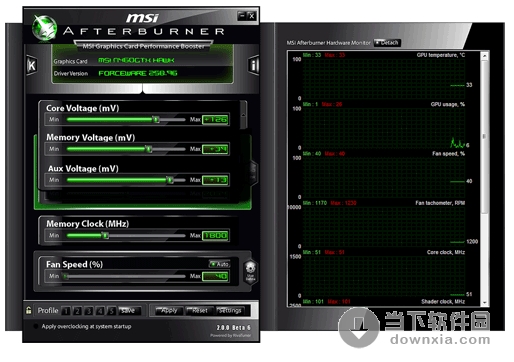Viewport: 514px width, 362px height.
Task: Minimize the Afterburner window
Action: click(x=242, y=16)
